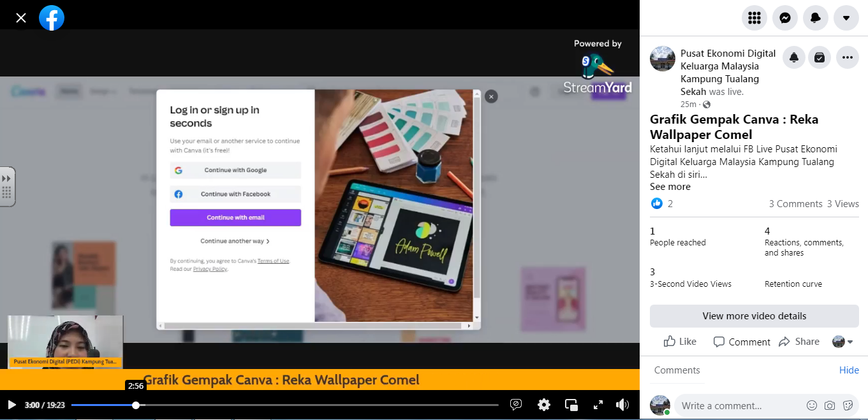Click the video title Grafik Gempak Canva
This screenshot has width=868, height=420.
(281, 380)
